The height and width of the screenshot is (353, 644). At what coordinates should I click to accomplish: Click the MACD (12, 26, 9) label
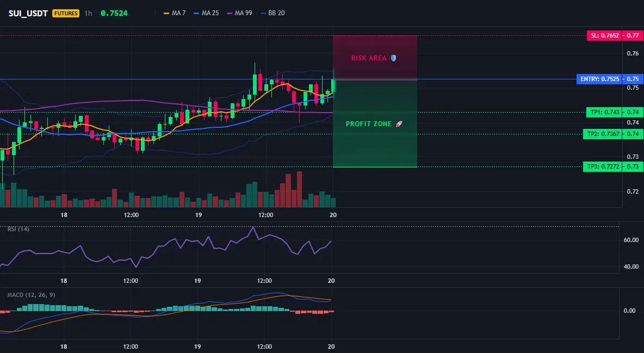tap(31, 295)
